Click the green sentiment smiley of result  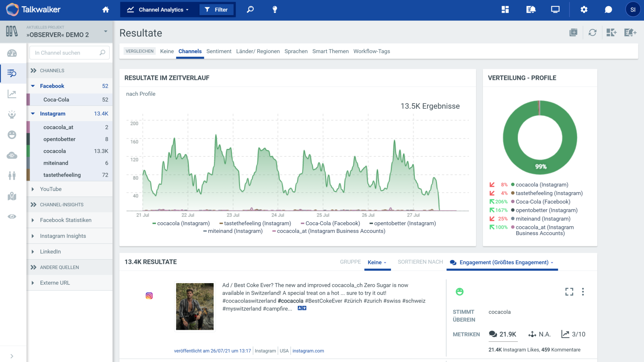[460, 292]
